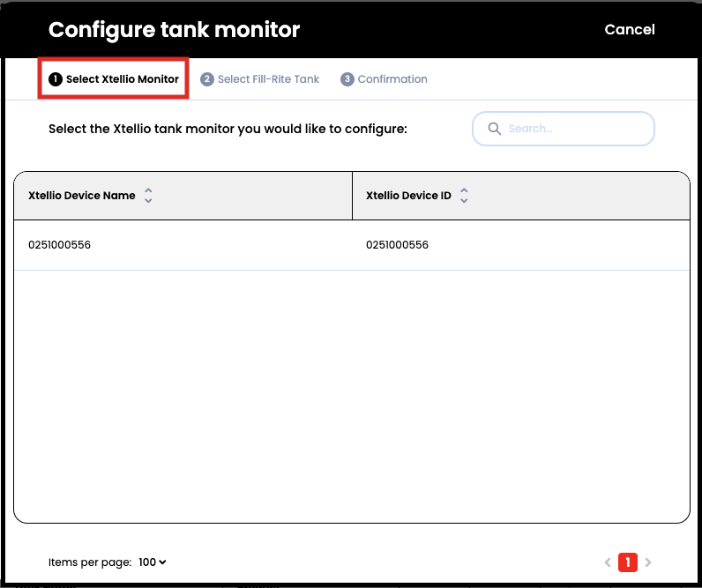The width and height of the screenshot is (702, 588).
Task: Switch to Select Xtellio Monitor step
Action: pos(122,79)
